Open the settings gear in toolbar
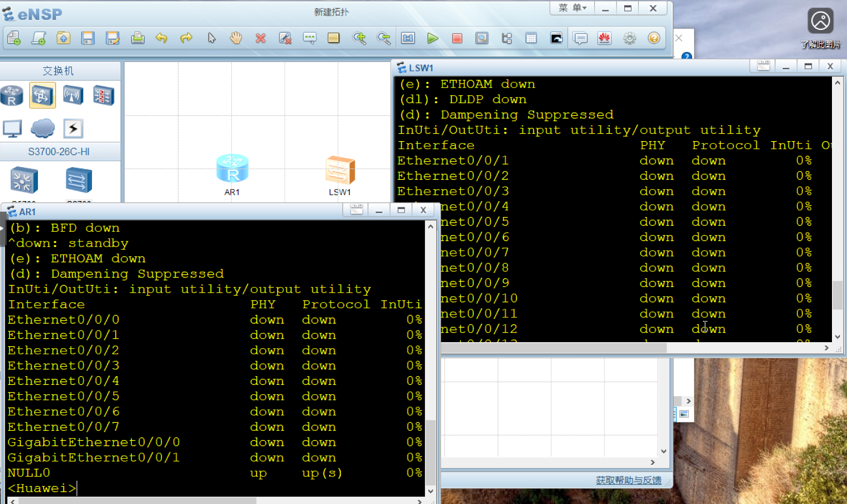 click(630, 38)
